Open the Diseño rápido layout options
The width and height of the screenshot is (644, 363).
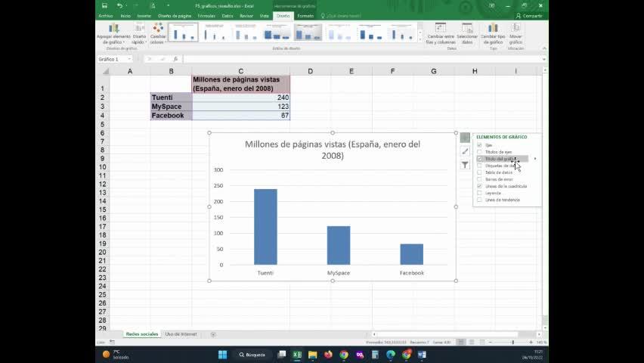pos(139,33)
